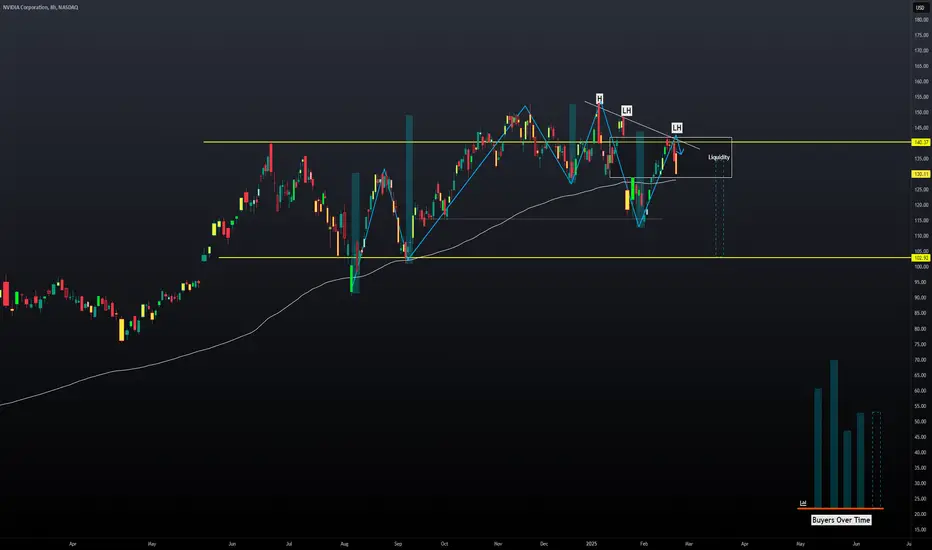Click the 150.00 price axis value
The image size is (932, 550).
coord(921,112)
